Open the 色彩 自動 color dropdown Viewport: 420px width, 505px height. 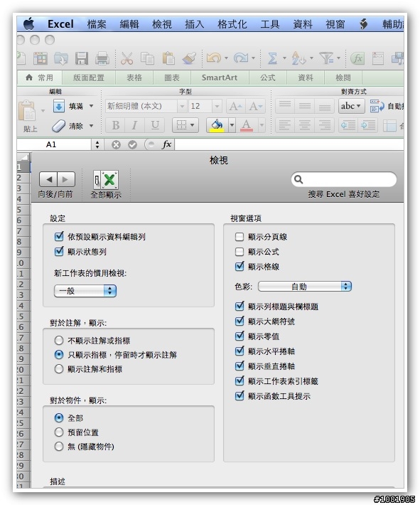tap(305, 287)
